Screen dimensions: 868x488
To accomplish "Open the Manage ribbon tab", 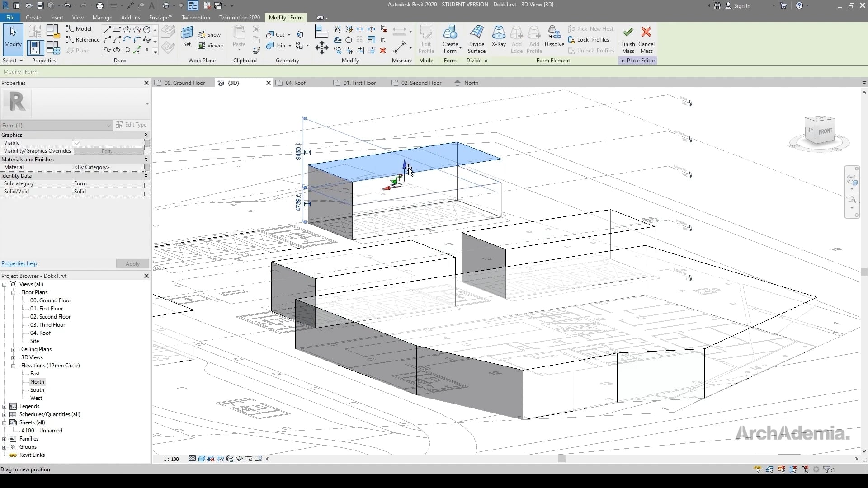I will 102,17.
